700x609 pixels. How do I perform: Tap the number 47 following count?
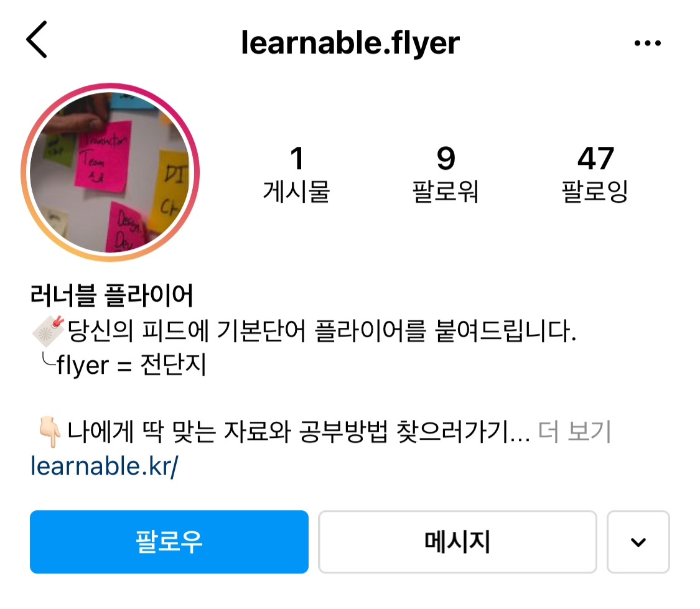(595, 159)
